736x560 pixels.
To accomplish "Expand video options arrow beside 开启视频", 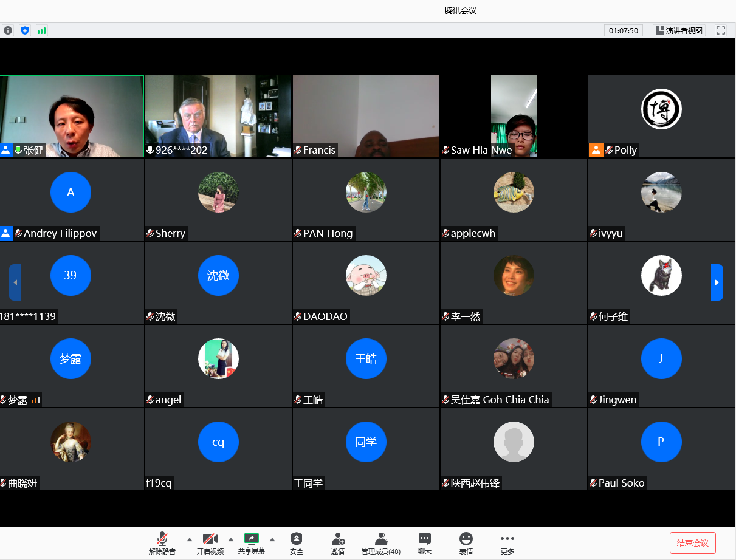I will click(231, 539).
